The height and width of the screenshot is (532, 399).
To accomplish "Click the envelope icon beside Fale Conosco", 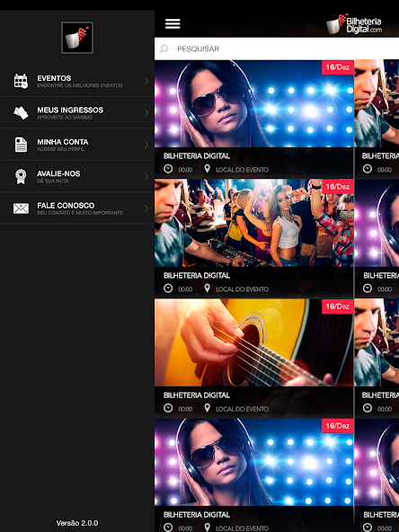I will tap(21, 208).
